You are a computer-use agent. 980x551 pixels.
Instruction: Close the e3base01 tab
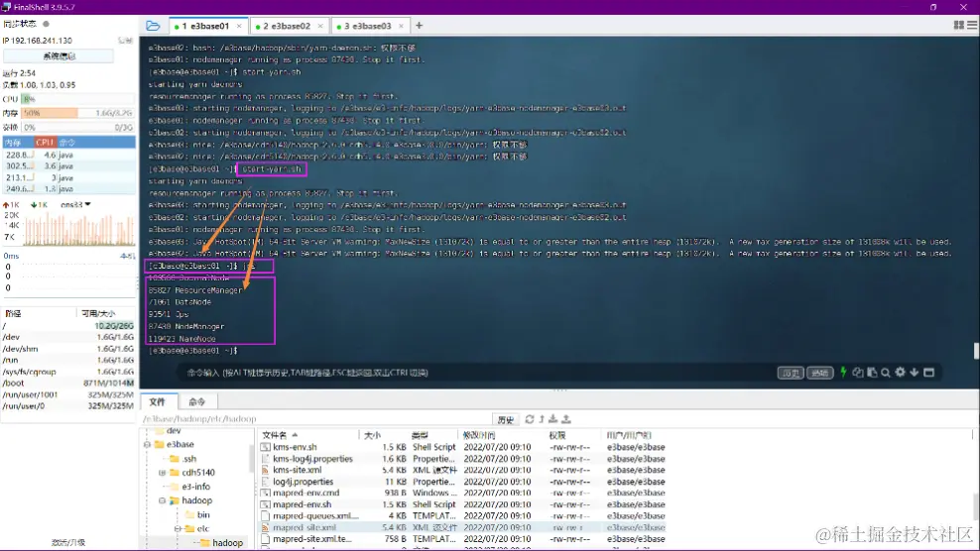(x=239, y=26)
